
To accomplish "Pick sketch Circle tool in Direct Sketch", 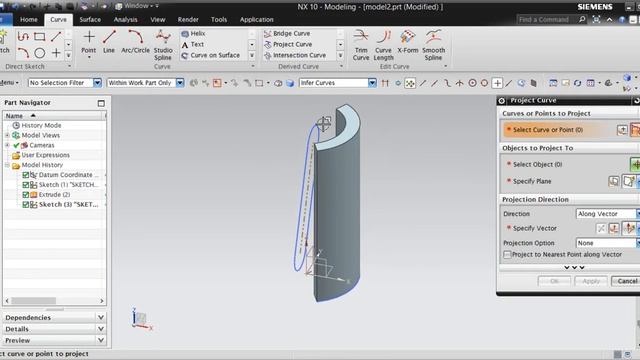I will (40, 53).
